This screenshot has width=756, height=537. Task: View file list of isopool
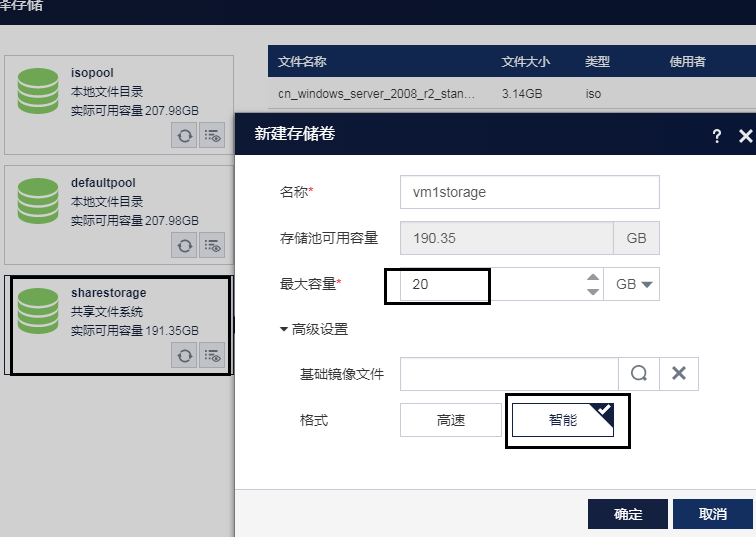click(x=212, y=136)
